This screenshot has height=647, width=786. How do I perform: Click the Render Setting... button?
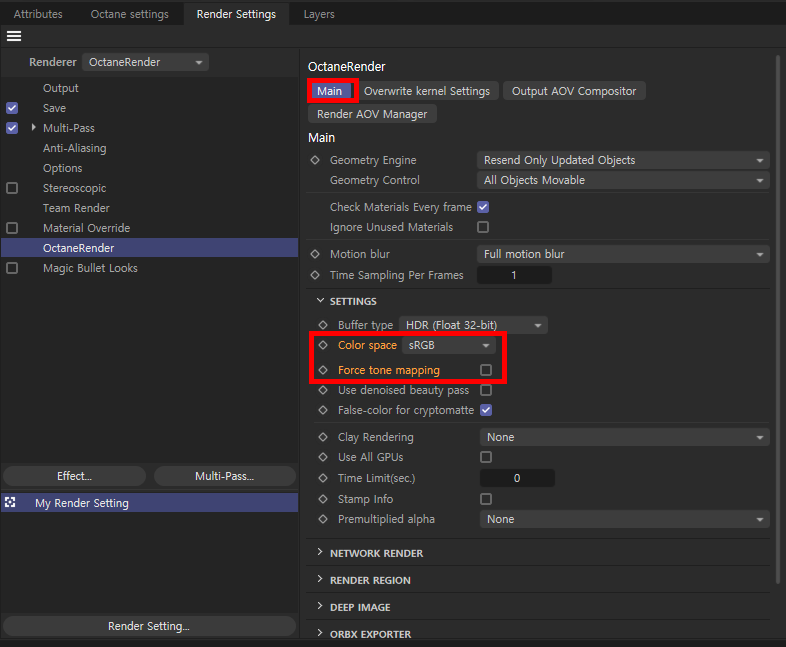pos(149,626)
